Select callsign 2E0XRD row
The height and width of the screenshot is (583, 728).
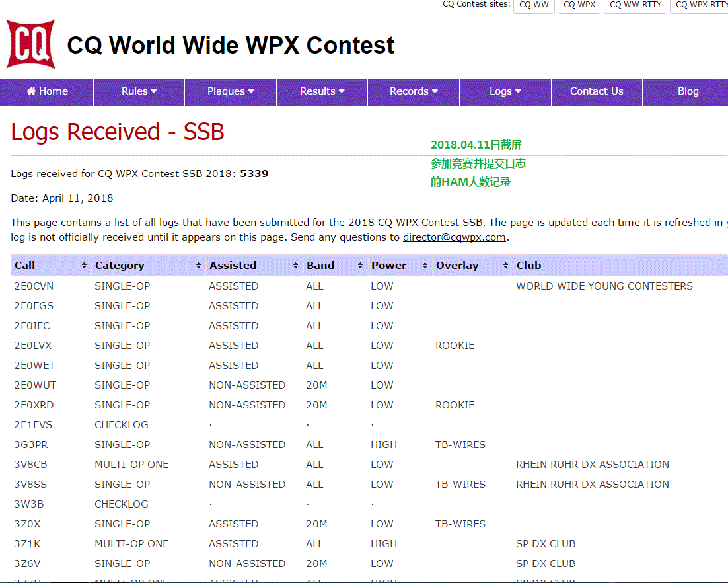34,405
